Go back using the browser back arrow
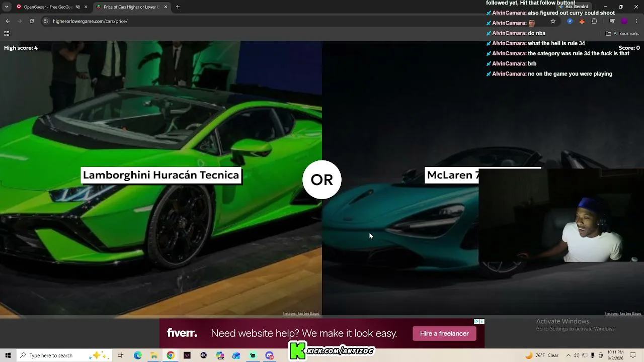The height and width of the screenshot is (362, 644). [x=8, y=21]
